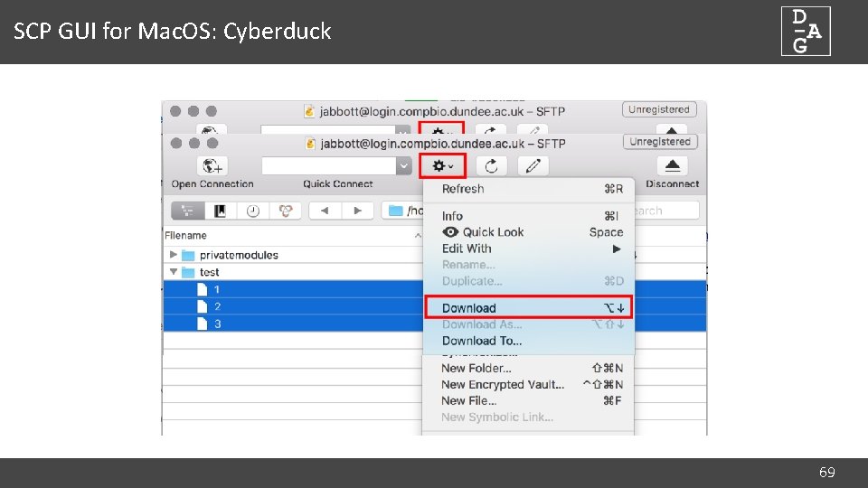
Task: Click Unregistered button in front window
Action: pos(660,142)
